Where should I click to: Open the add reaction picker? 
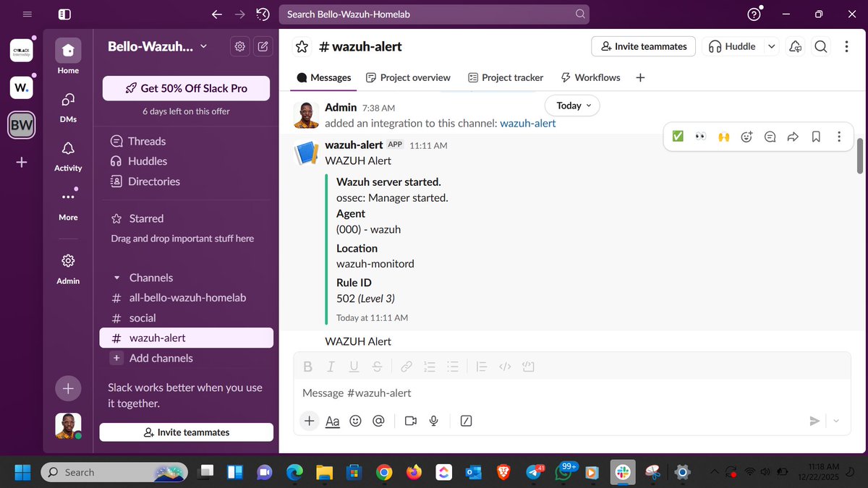pos(747,136)
